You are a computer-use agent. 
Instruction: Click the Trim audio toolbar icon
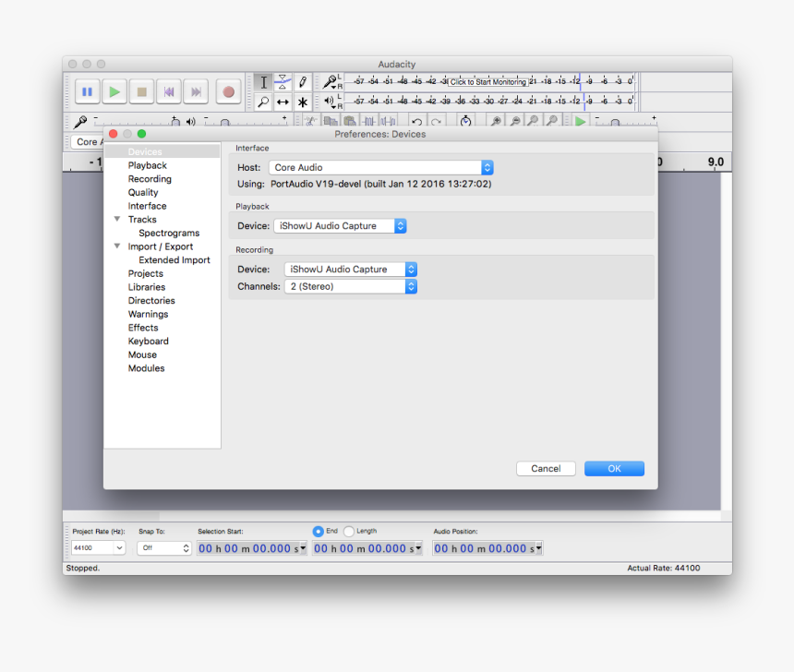[x=369, y=122]
